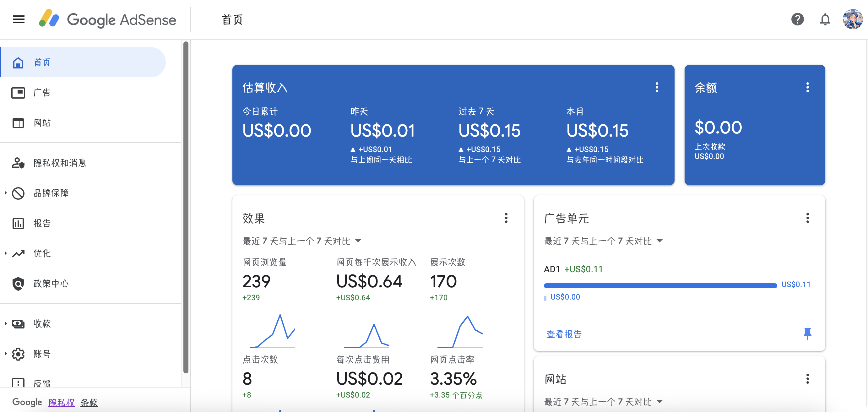Open the notifications bell
Screen dimensions: 868x412
(x=825, y=19)
